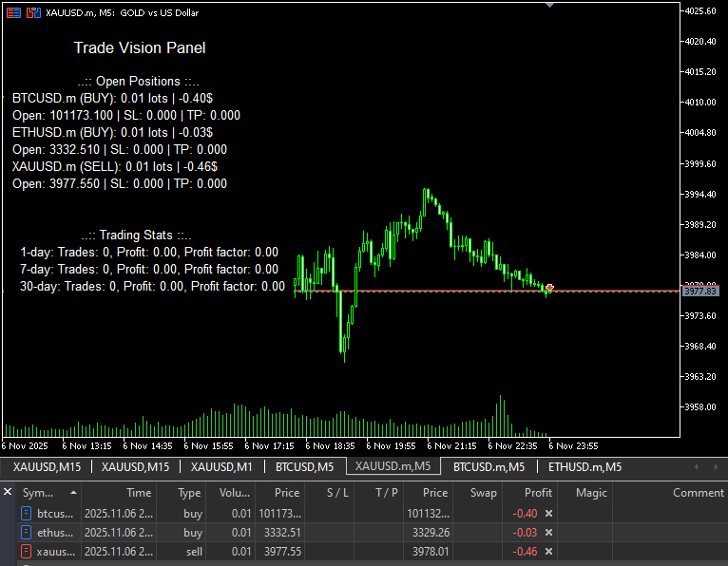Close the Toolbox trade panel
728x566 pixels.
pyautogui.click(x=8, y=491)
